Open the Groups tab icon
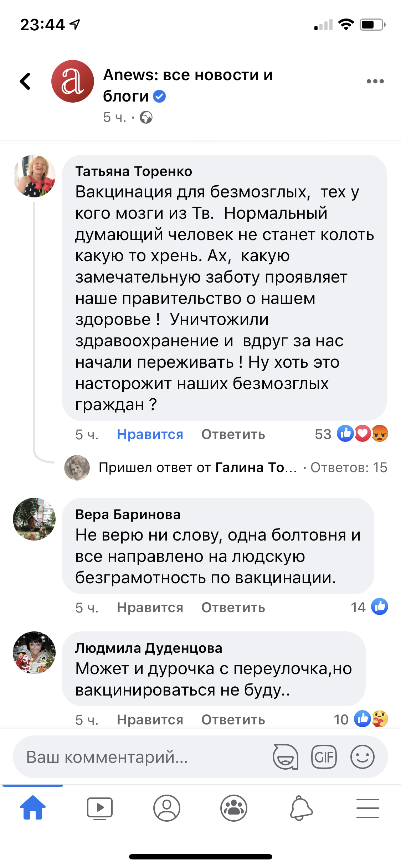This screenshot has width=401, height=868. [x=234, y=808]
